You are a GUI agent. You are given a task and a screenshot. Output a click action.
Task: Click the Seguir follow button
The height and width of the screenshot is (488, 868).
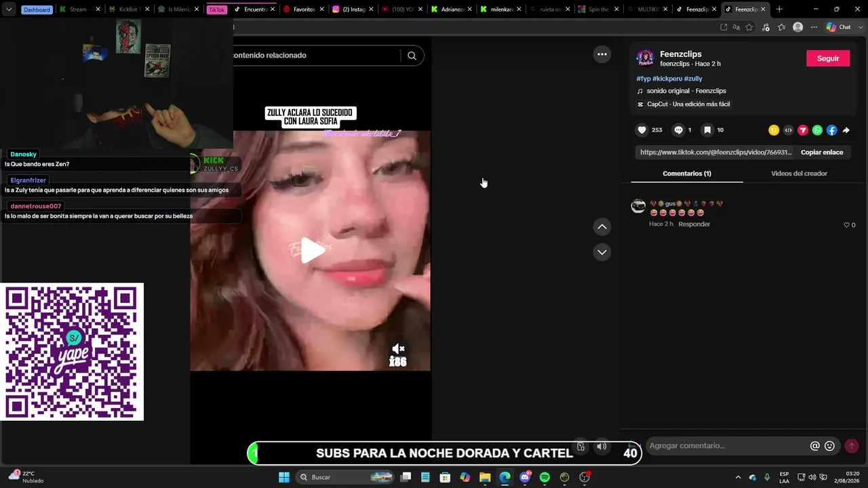tap(828, 58)
